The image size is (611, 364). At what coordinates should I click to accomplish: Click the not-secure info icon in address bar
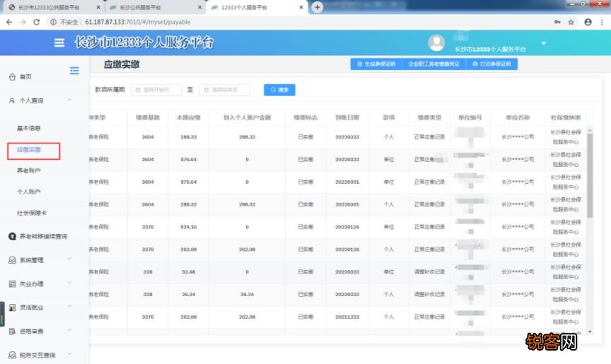[x=53, y=22]
